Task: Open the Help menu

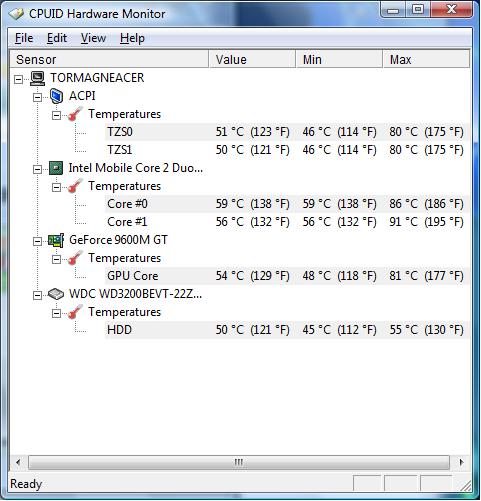Action: pos(132,38)
